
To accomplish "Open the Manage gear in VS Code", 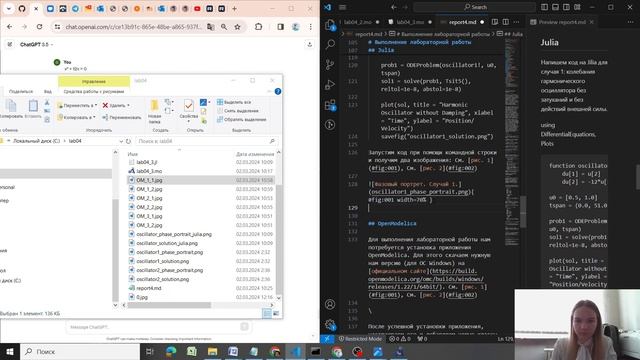I will click(x=330, y=324).
